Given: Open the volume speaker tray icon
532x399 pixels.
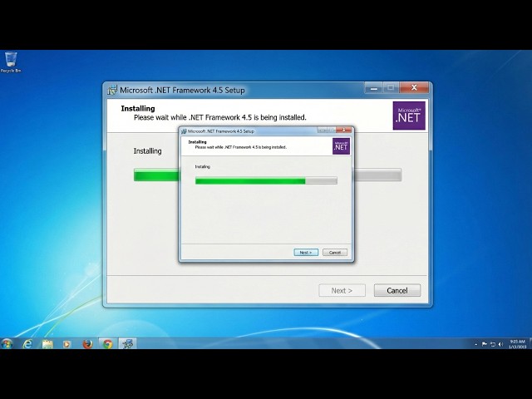Looking at the screenshot, I should [500, 344].
